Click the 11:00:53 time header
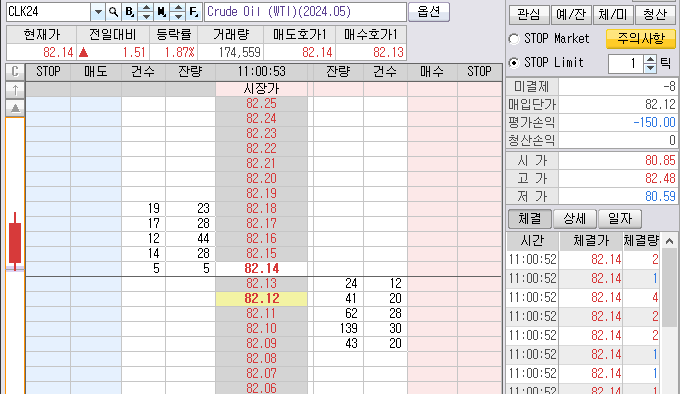The height and width of the screenshot is (394, 680). point(262,72)
